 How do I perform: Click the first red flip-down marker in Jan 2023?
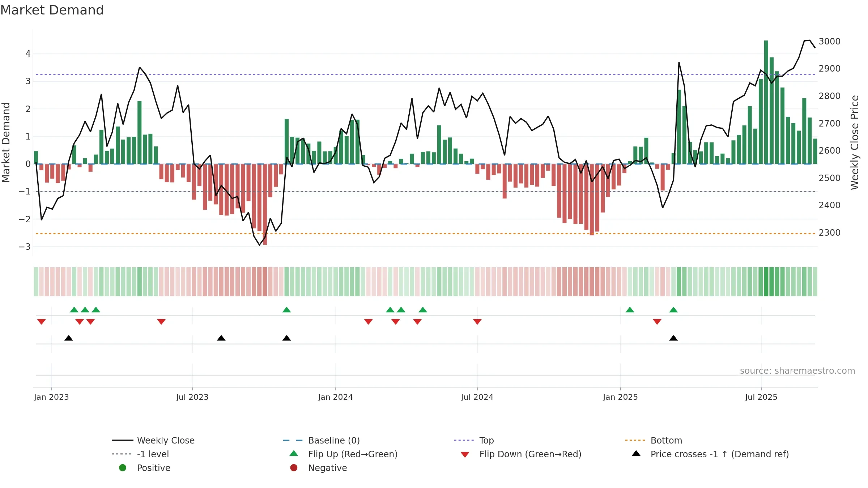42,322
